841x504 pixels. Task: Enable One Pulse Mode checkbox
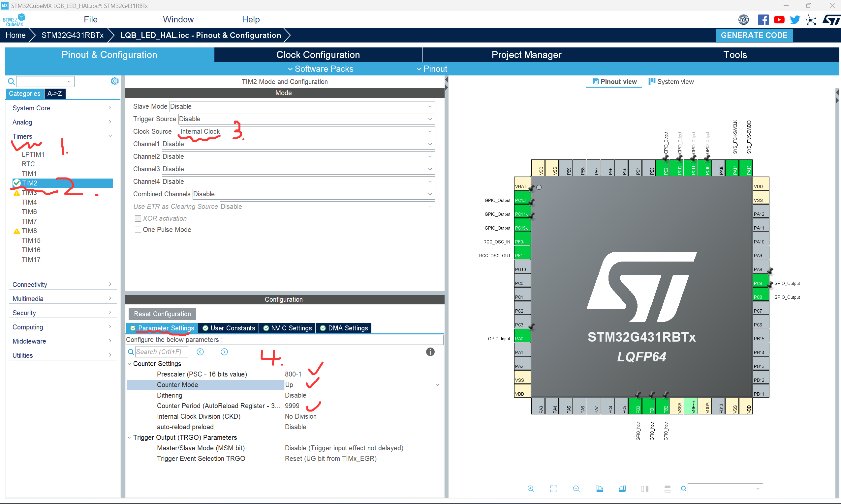(138, 230)
